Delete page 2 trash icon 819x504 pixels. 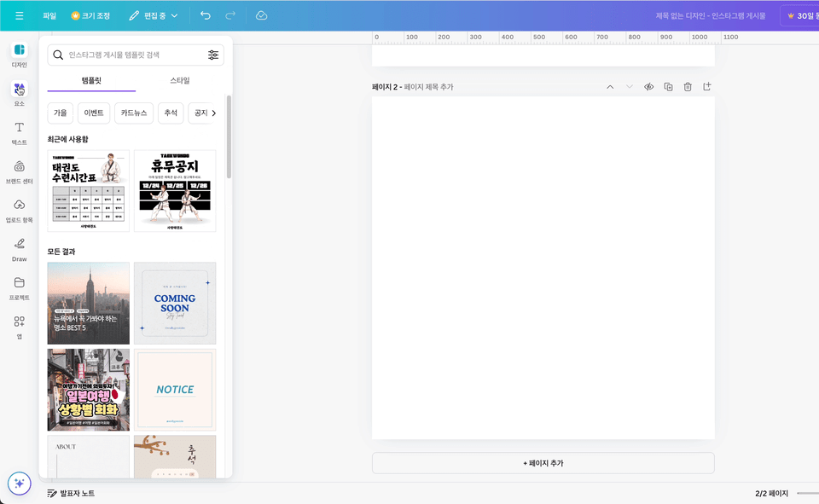[x=688, y=87]
